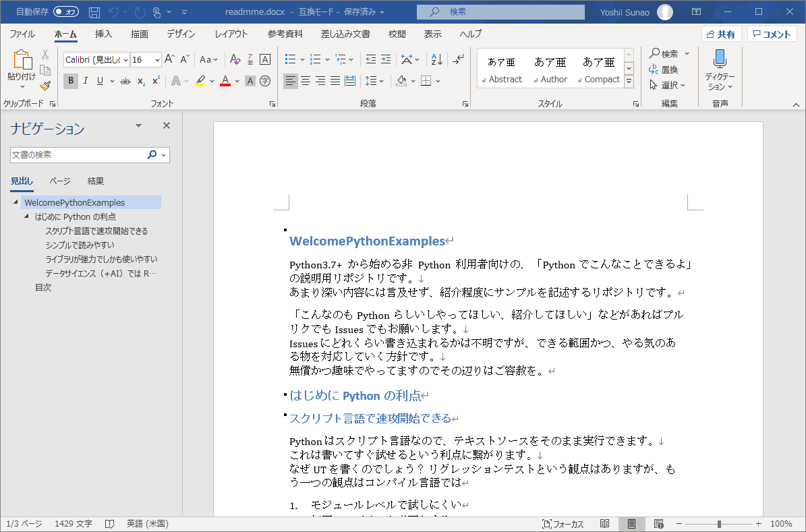
Task: Toggle bold formatting
Action: click(70, 81)
